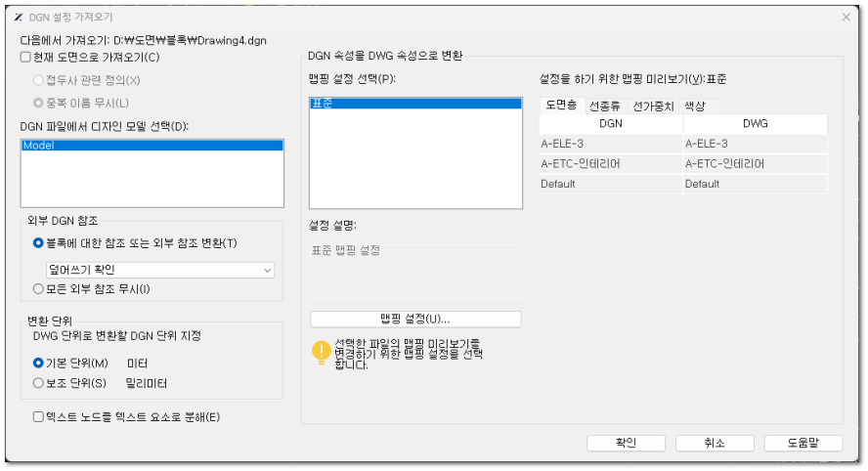The height and width of the screenshot is (471, 868).
Task: Click the ZWCAD logo icon in title bar
Action: [19, 18]
